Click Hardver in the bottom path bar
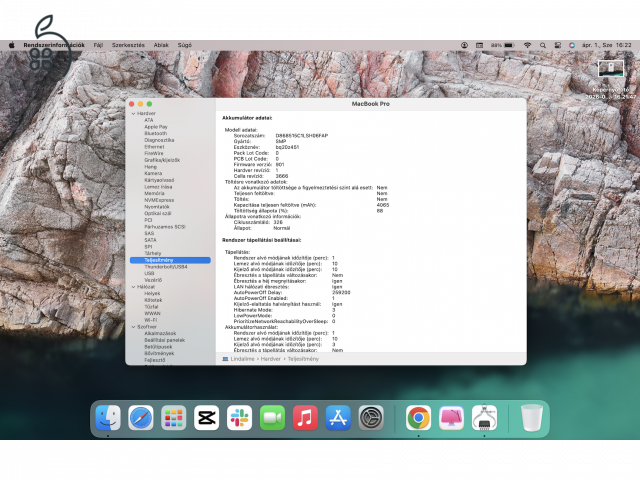The width and height of the screenshot is (640, 480). click(x=271, y=359)
